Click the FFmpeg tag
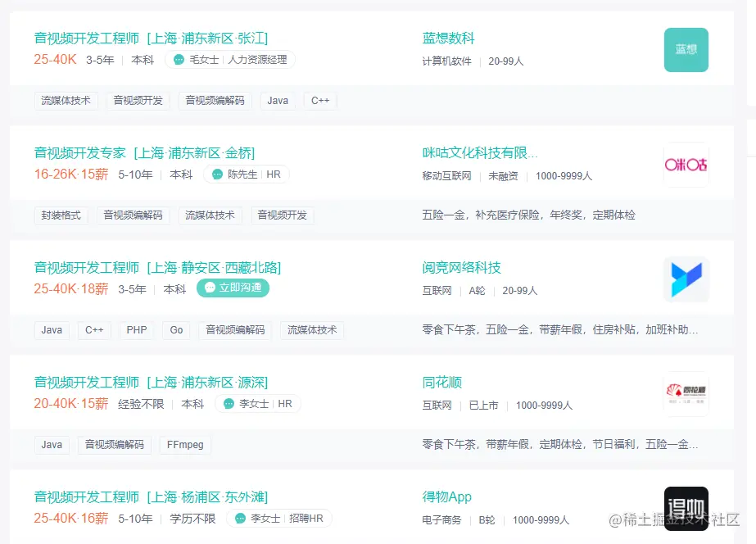 tap(185, 445)
